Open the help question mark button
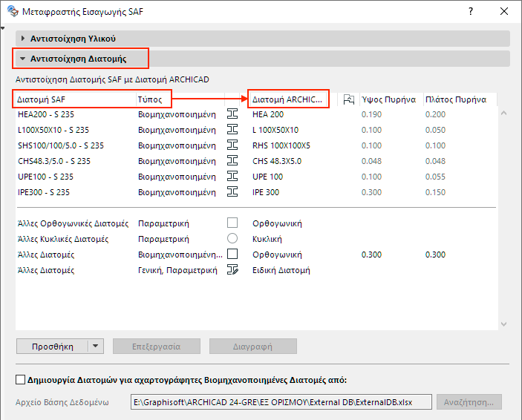The width and height of the screenshot is (522, 420). [x=471, y=11]
